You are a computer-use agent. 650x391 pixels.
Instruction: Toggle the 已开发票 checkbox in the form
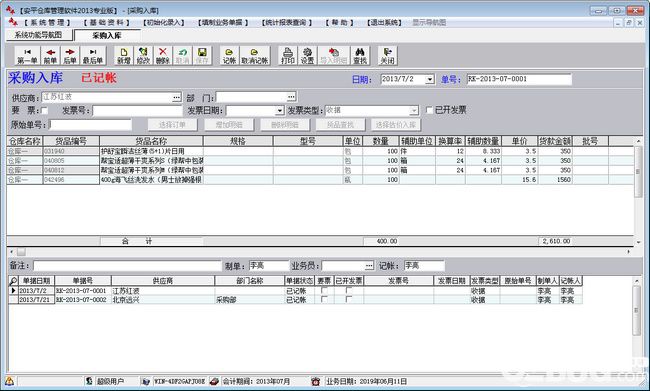429,110
